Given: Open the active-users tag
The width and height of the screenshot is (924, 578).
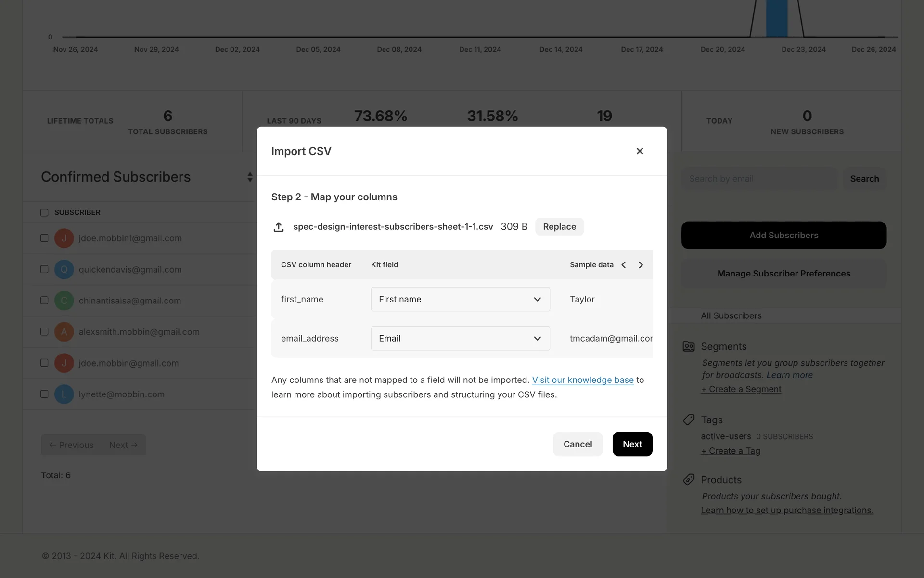Looking at the screenshot, I should (726, 436).
